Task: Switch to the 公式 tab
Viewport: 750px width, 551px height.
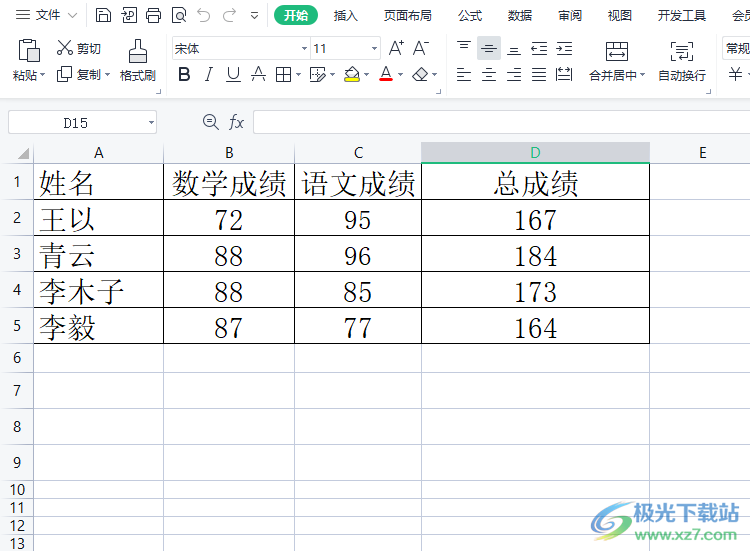Action: (470, 16)
